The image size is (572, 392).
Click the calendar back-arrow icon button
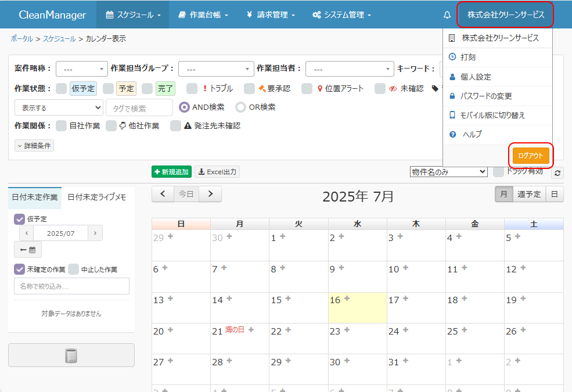tap(28, 250)
